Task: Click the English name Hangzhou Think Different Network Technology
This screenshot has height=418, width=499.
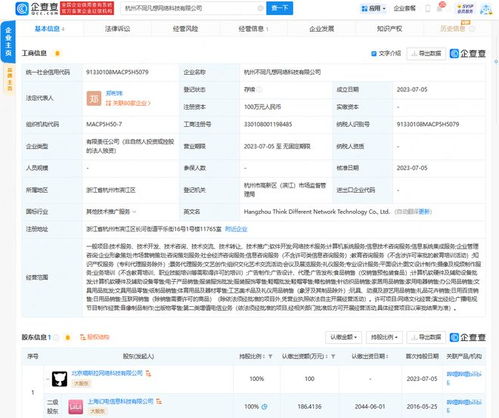Action: [x=317, y=212]
